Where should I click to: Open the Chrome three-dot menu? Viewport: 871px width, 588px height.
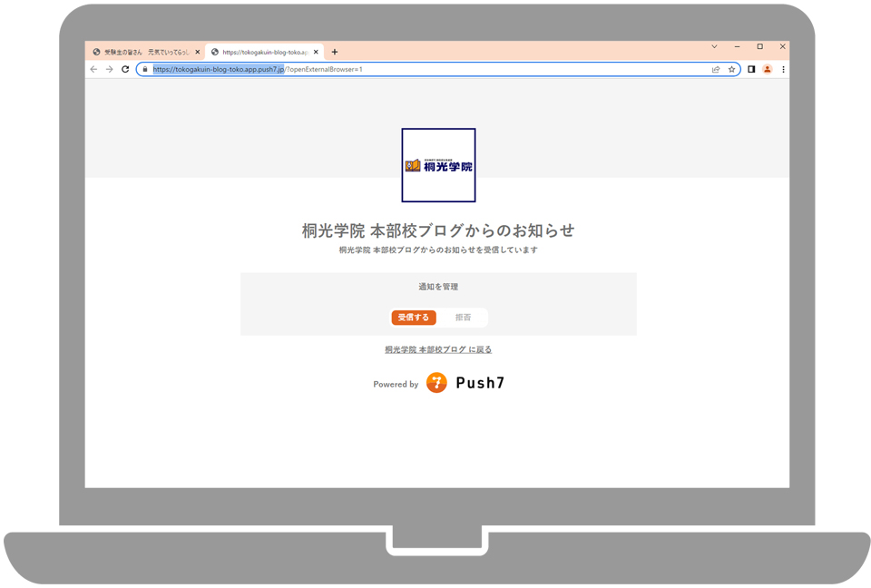tap(783, 70)
